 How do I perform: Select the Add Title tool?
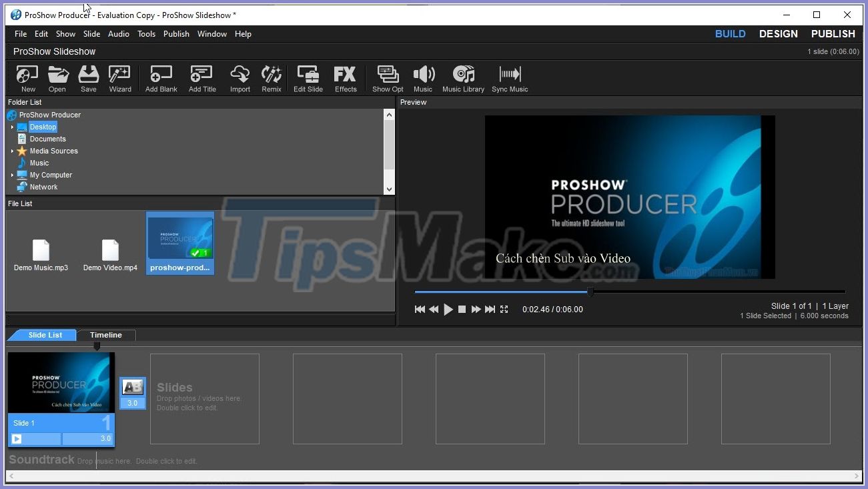click(x=201, y=78)
